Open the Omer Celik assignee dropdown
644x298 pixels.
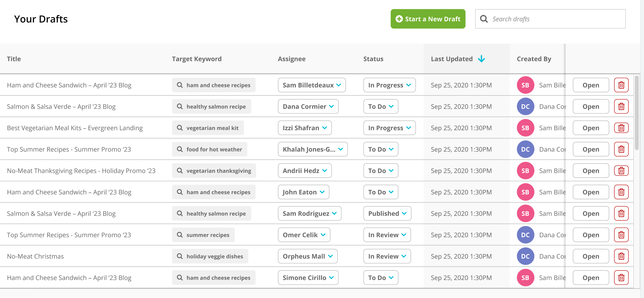pyautogui.click(x=304, y=235)
